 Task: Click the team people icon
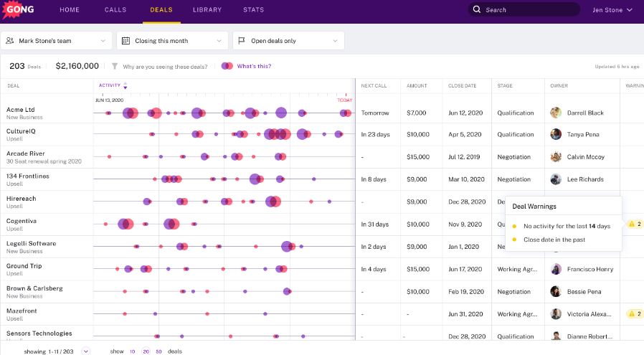coord(10,41)
